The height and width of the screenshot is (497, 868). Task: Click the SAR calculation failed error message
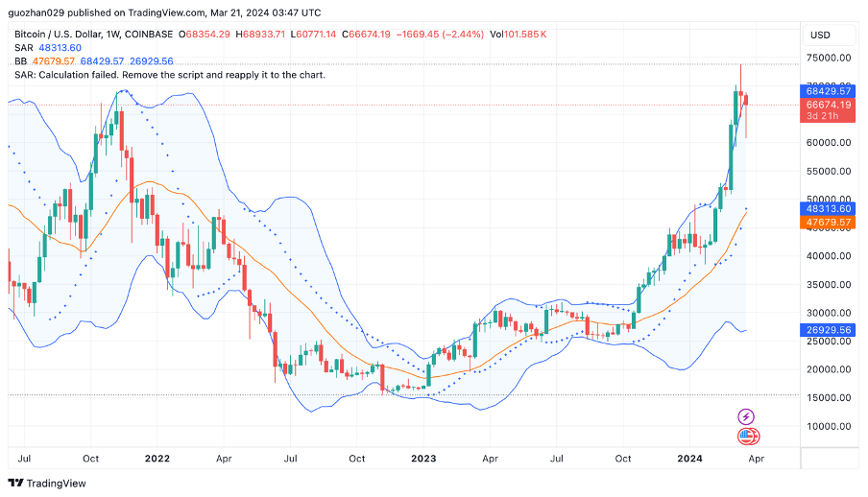point(170,74)
